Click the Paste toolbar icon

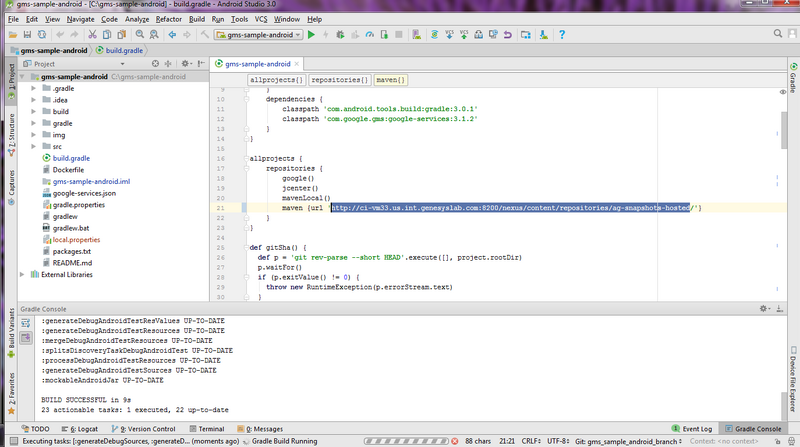(121, 35)
